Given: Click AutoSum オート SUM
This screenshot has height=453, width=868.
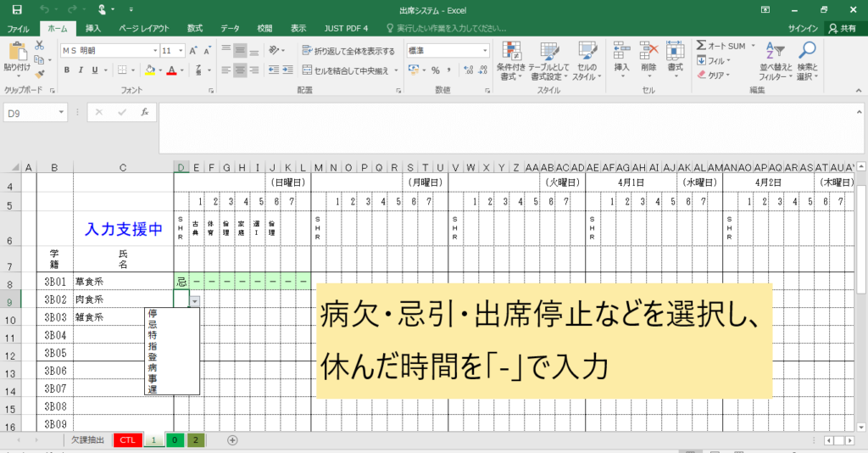Looking at the screenshot, I should point(721,46).
